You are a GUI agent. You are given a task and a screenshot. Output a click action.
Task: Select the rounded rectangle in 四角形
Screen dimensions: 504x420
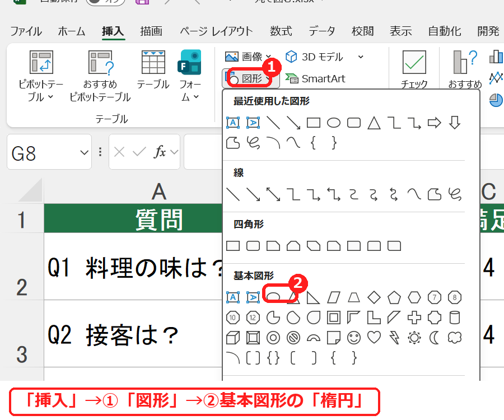click(253, 246)
